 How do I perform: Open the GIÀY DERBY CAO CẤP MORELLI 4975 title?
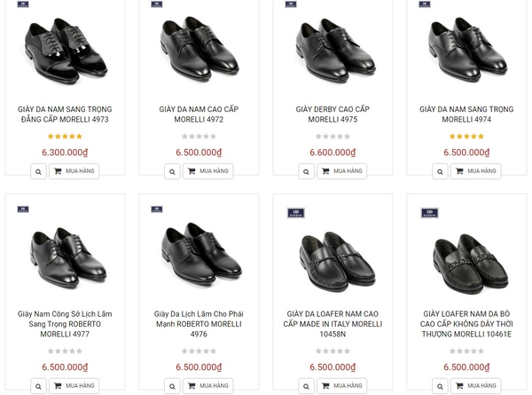(x=332, y=115)
